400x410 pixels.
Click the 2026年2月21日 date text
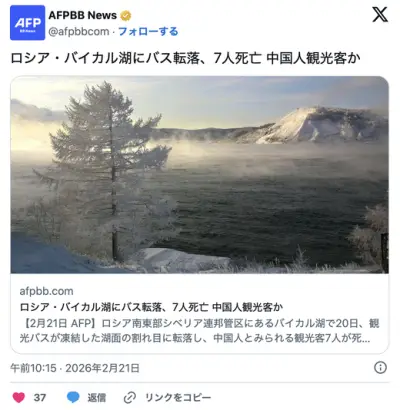102,368
